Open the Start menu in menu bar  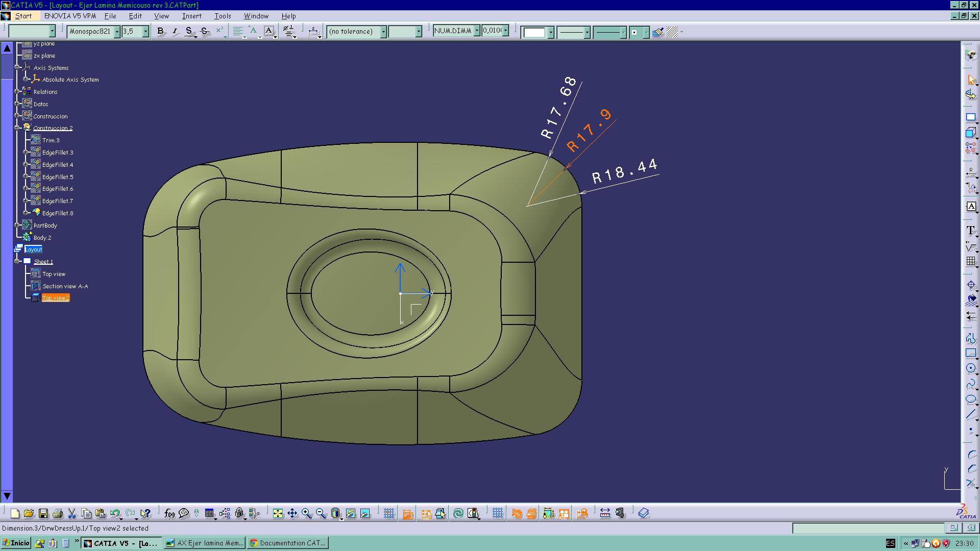23,16
